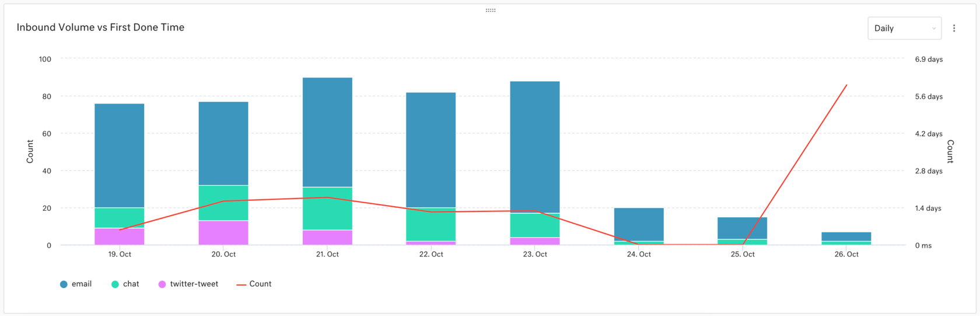Select the email bar segment for 21. Oct
This screenshot has height=316, width=980.
pos(327,132)
